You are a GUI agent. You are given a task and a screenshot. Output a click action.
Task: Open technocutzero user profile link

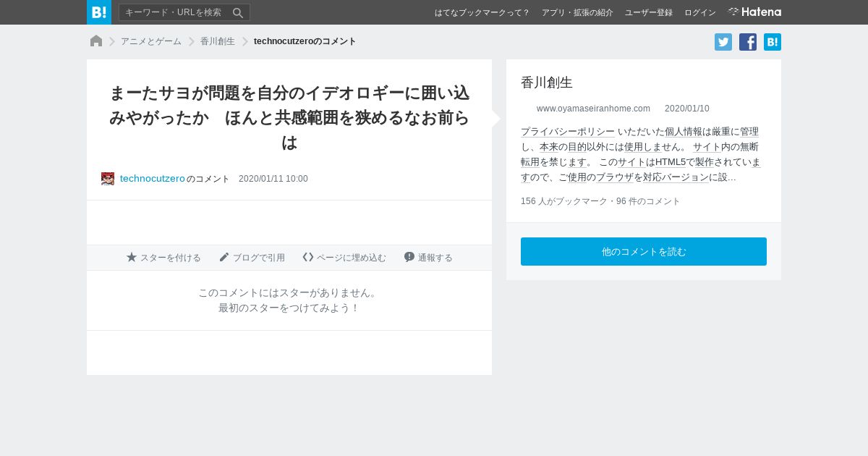[x=153, y=179]
